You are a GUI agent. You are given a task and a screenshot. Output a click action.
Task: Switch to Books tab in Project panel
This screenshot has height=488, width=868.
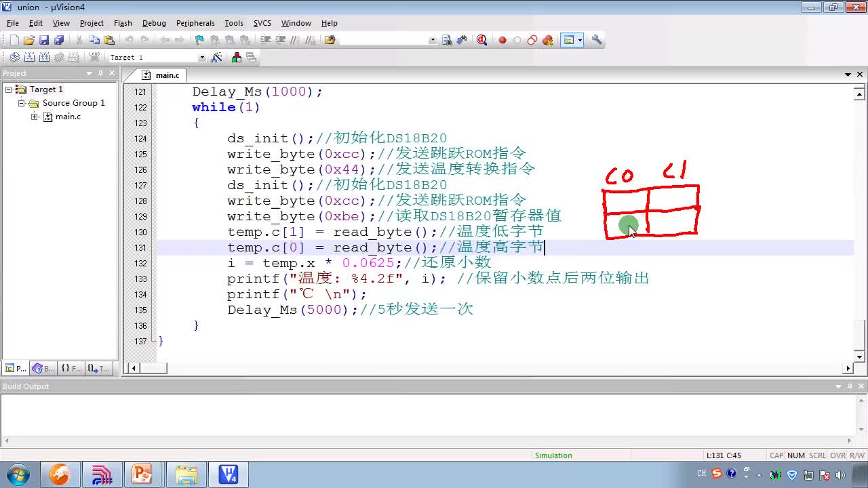(x=43, y=369)
